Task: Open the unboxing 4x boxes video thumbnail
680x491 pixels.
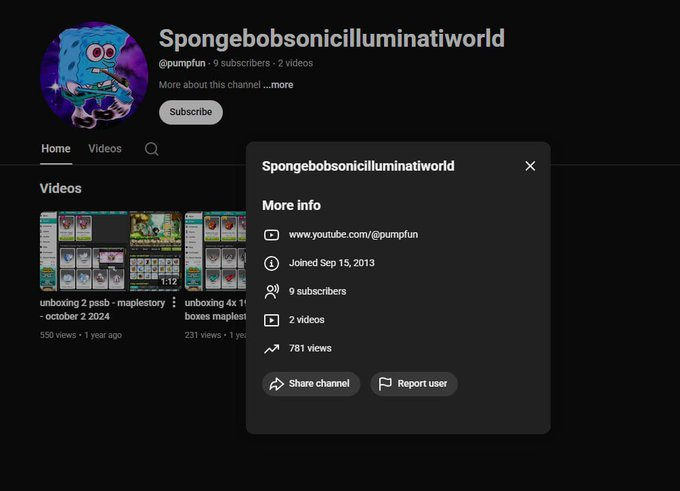Action: [216, 251]
